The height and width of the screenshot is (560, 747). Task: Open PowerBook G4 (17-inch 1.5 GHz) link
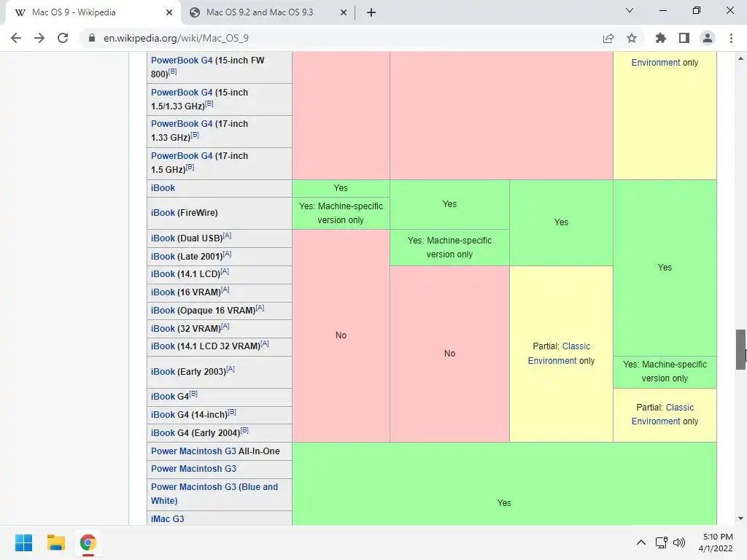pos(182,156)
